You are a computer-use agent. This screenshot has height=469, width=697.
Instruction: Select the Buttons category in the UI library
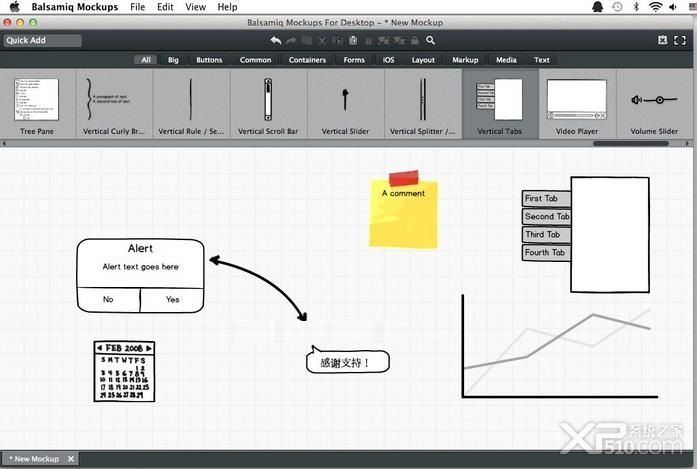click(209, 60)
